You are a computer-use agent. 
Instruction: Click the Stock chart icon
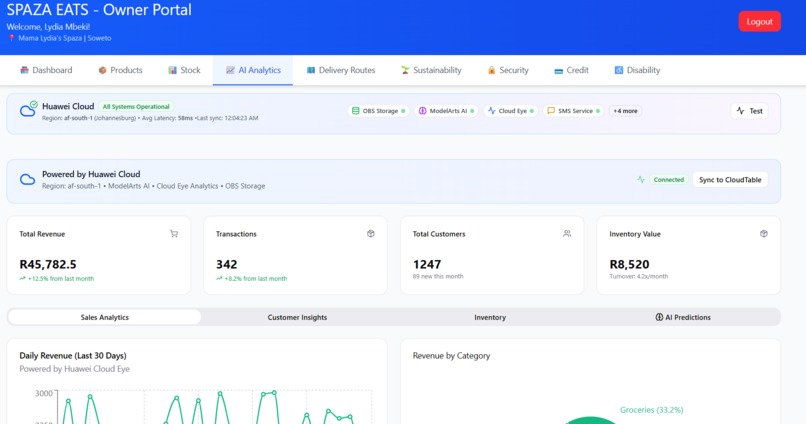172,70
